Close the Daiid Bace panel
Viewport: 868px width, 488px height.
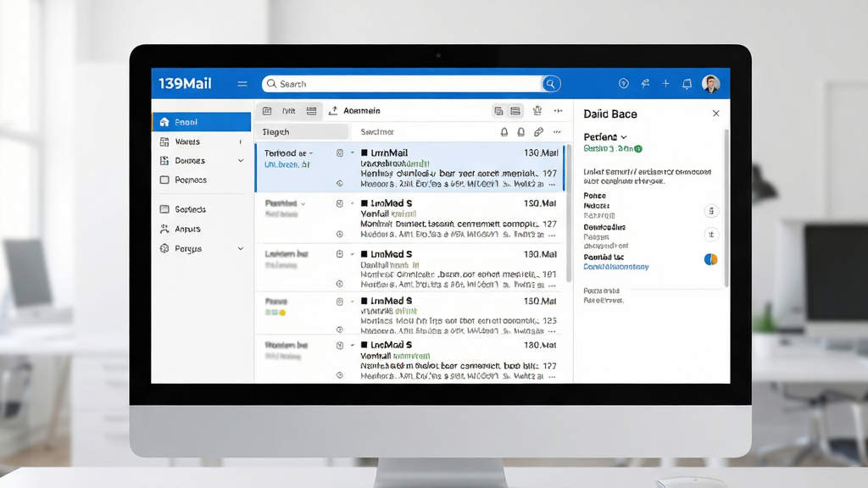tap(715, 114)
